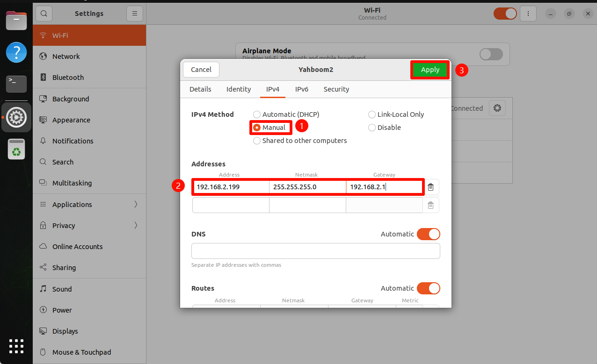
Task: Expand the Applications settings submenu
Action: click(x=89, y=204)
